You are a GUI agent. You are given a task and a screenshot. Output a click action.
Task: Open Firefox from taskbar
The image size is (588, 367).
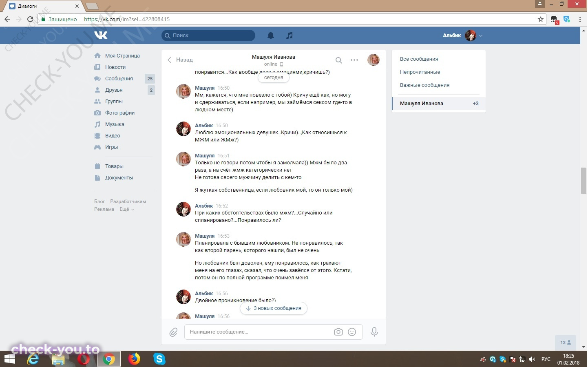click(x=134, y=359)
